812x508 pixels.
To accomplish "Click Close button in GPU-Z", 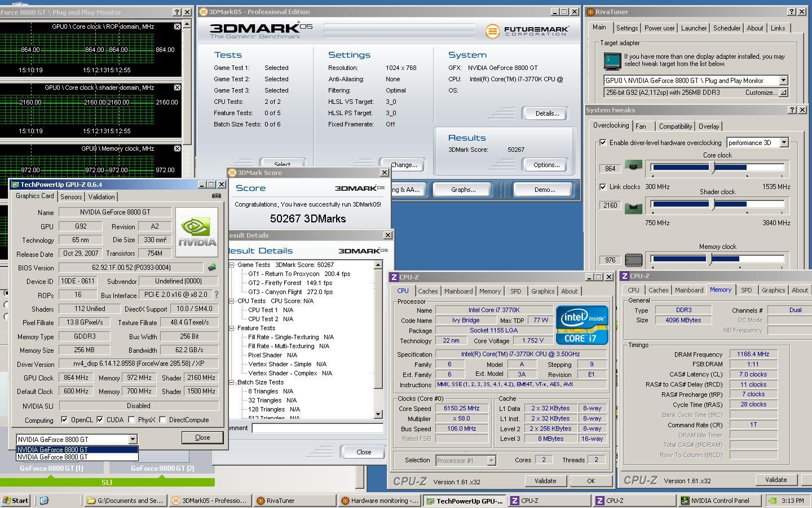I will pos(202,437).
